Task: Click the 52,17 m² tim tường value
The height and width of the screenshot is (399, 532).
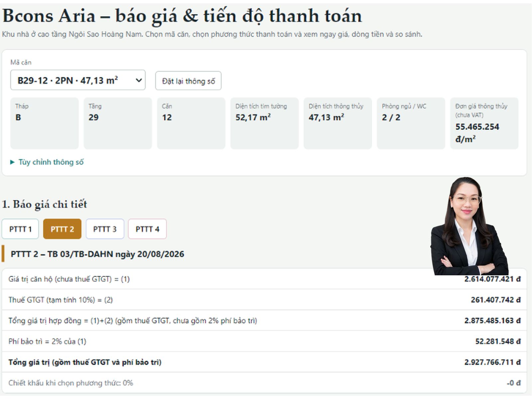Action: [x=253, y=117]
